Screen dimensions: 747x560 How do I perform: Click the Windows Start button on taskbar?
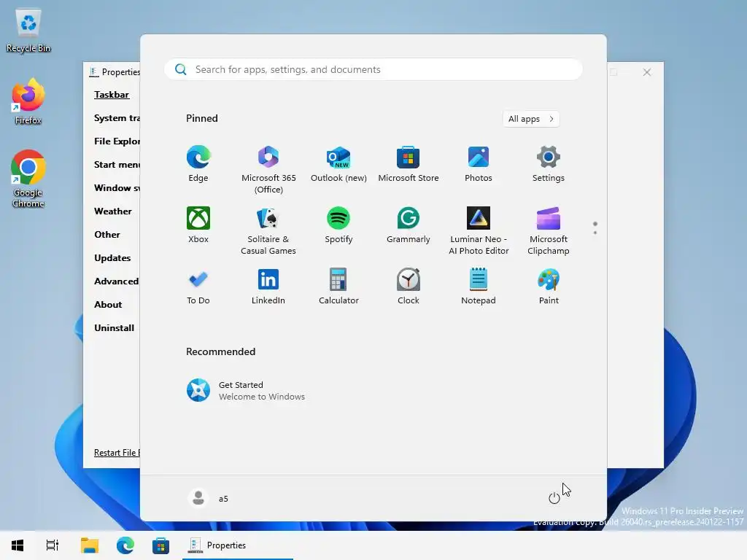[18, 545]
